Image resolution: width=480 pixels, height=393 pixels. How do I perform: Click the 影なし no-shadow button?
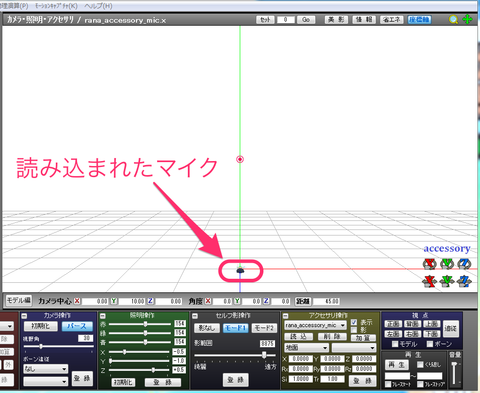coord(207,328)
